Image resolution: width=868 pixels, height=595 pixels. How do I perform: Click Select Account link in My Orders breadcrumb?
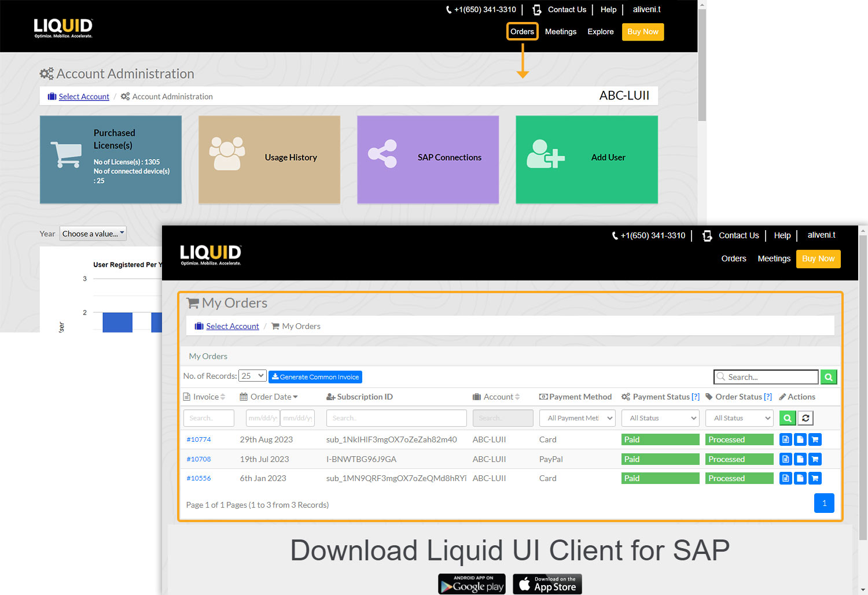pyautogui.click(x=233, y=326)
